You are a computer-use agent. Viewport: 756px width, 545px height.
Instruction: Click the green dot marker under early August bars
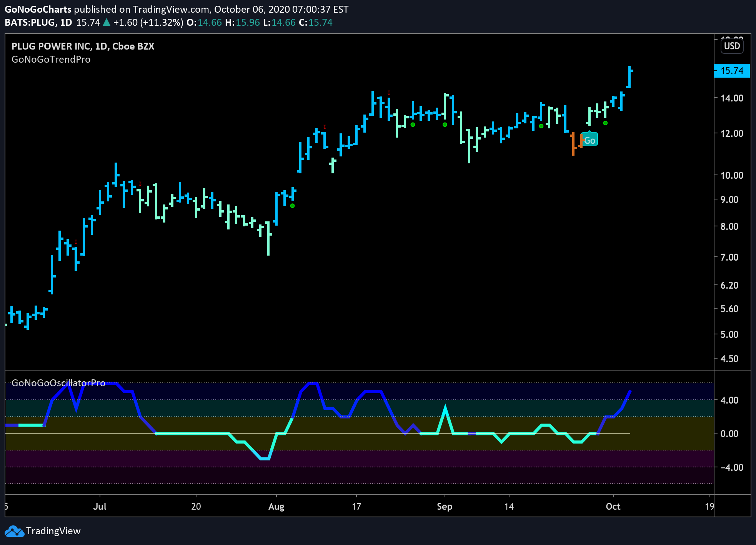coord(292,206)
